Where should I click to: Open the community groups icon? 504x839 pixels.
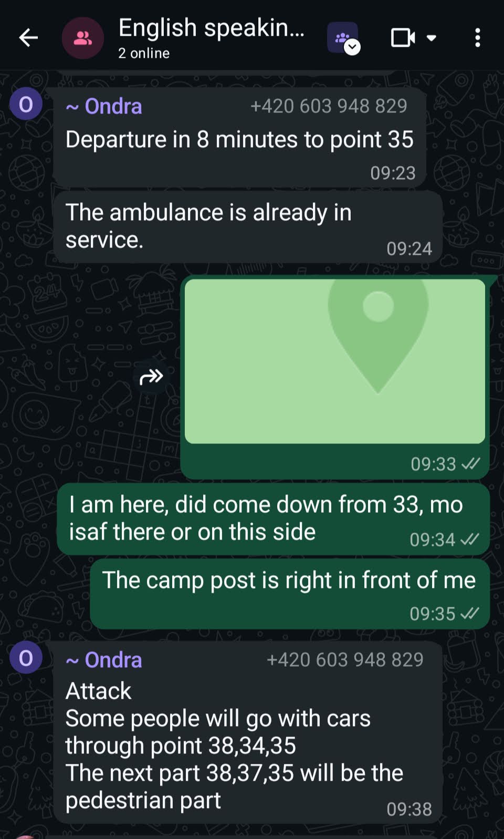click(x=343, y=38)
